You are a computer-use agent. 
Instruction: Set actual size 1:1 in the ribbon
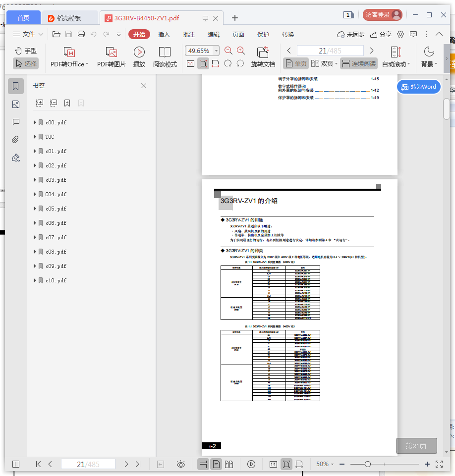190,64
